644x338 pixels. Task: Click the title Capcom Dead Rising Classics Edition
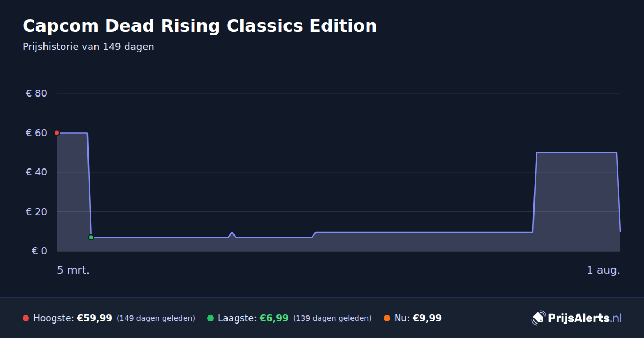point(200,26)
